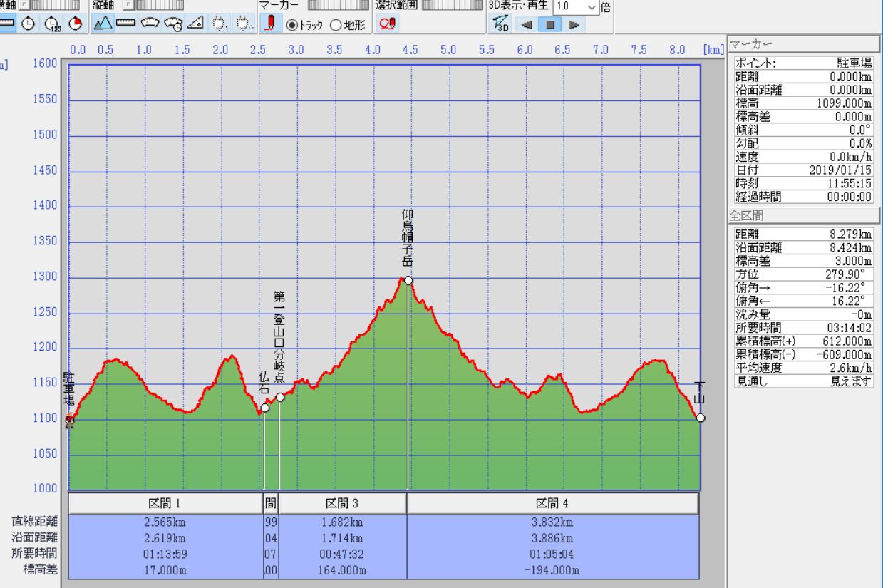Viewport: 883px width, 588px height.
Task: Click the plug icon numbered 1
Action: [220, 23]
